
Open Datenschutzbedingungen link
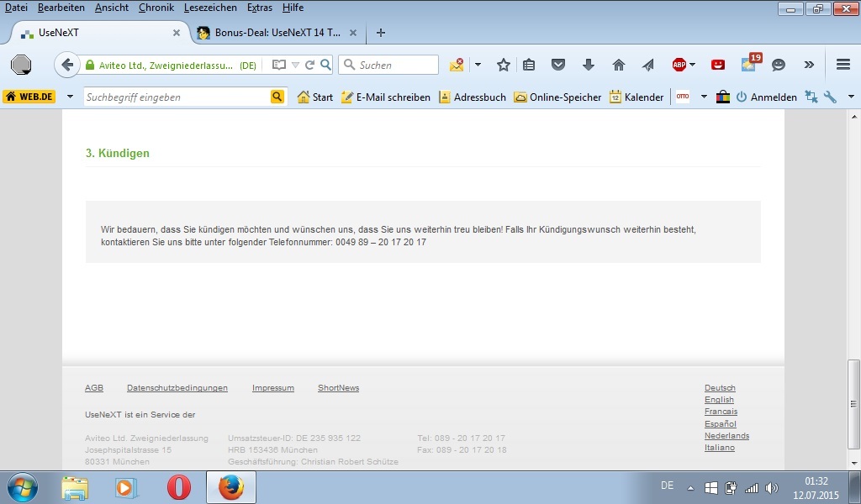click(x=177, y=388)
